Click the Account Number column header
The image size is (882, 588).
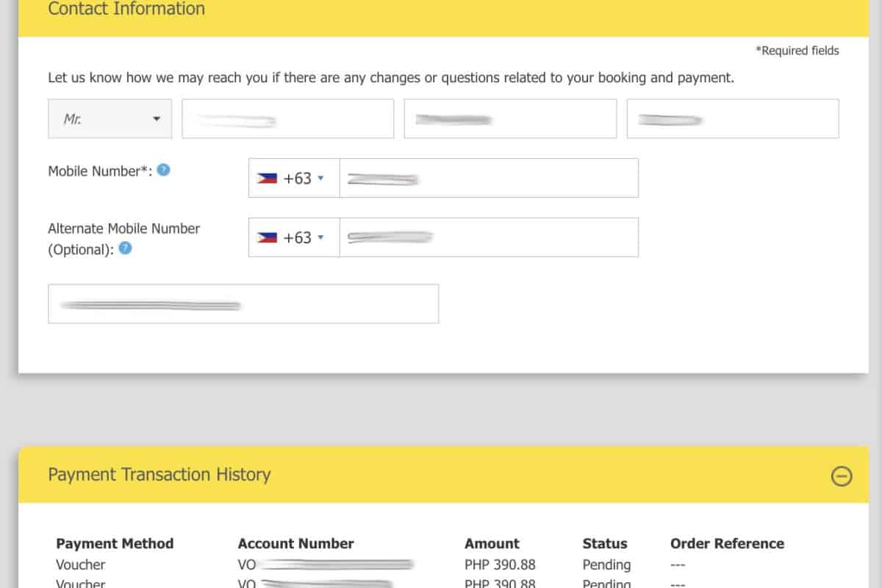295,544
